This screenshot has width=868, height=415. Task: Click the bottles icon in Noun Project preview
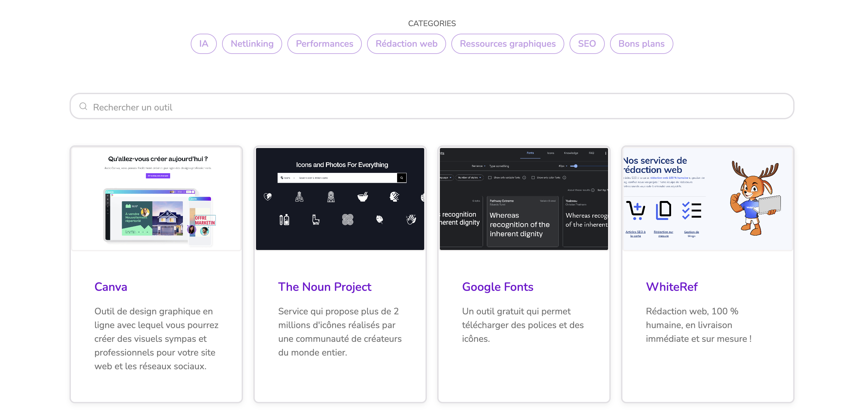[x=284, y=220]
